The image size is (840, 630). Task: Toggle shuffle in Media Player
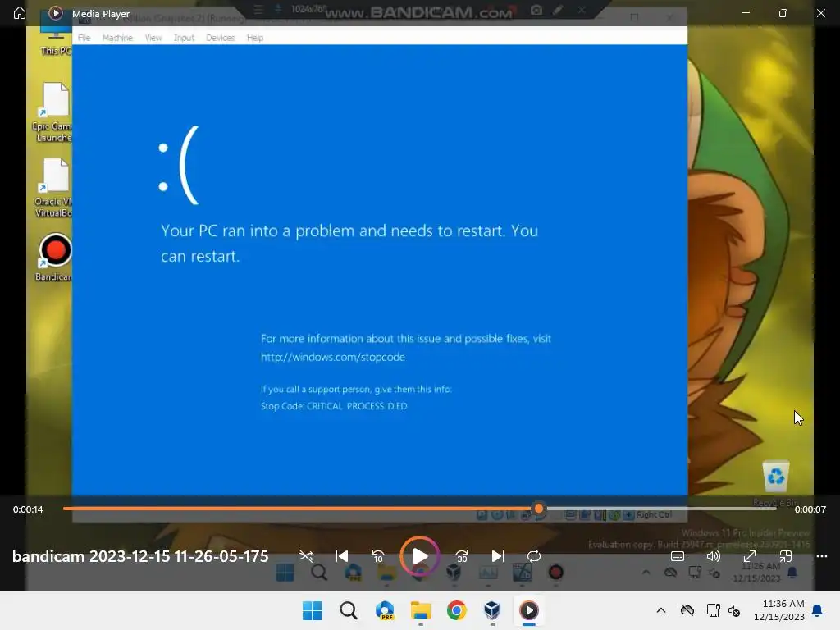[x=306, y=556]
